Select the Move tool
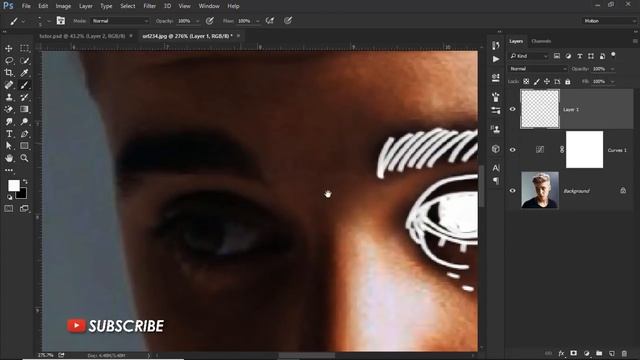640x360 pixels. (9, 48)
